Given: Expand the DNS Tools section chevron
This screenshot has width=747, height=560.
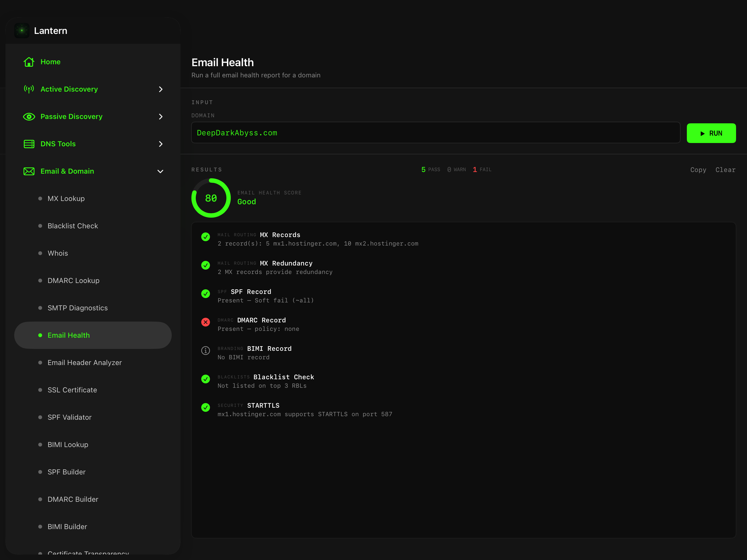Looking at the screenshot, I should click(161, 144).
